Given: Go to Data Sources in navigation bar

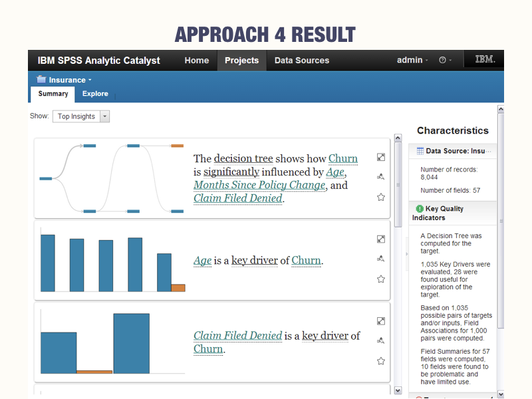Looking at the screenshot, I should click(301, 61).
